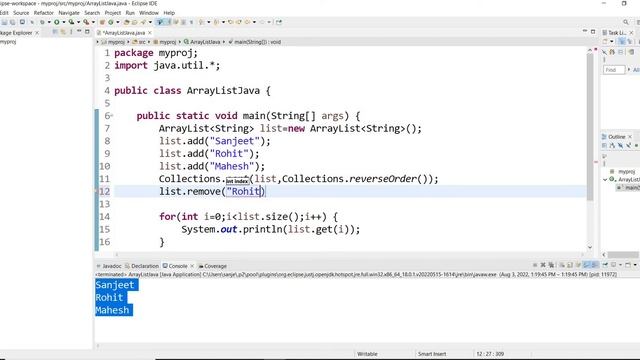Toggle Hide Fields in the Outline toolbar
The height and width of the screenshot is (360, 640).
click(620, 146)
